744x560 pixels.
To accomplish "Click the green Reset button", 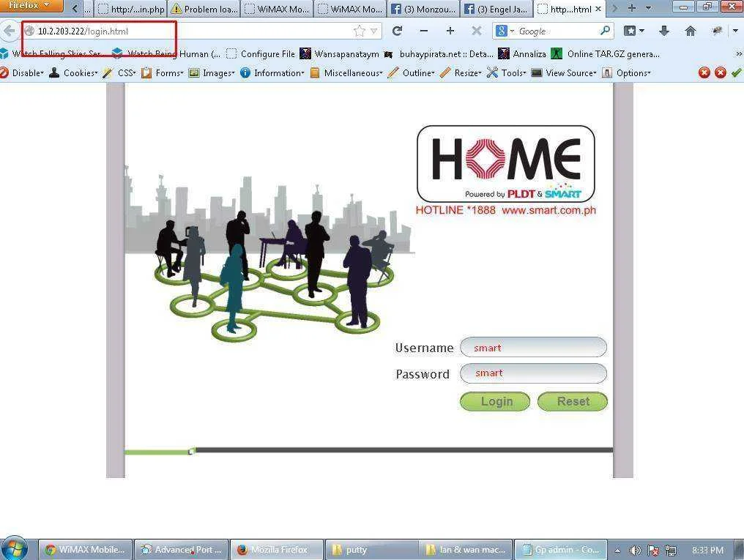I will 572,402.
